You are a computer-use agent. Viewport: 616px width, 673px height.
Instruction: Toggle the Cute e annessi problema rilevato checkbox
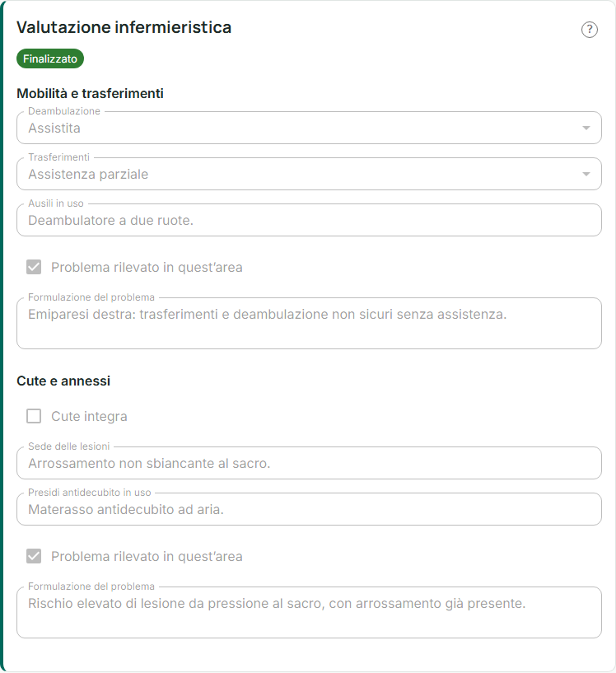point(34,556)
